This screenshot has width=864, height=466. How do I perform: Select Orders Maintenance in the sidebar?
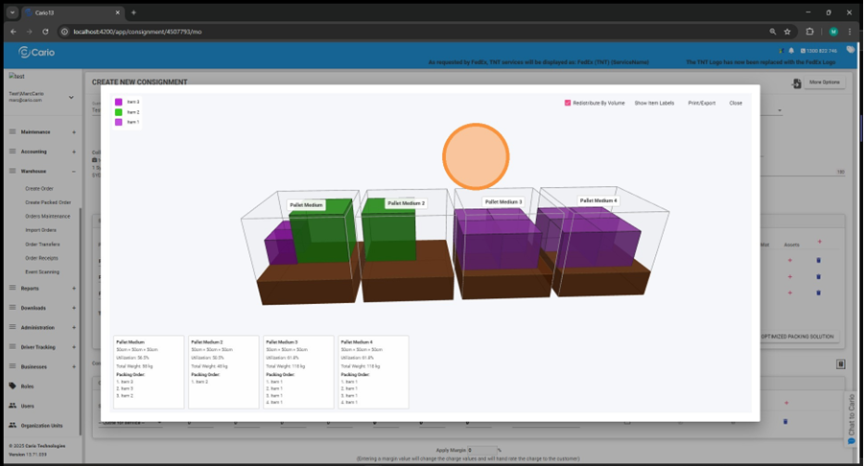pos(47,216)
